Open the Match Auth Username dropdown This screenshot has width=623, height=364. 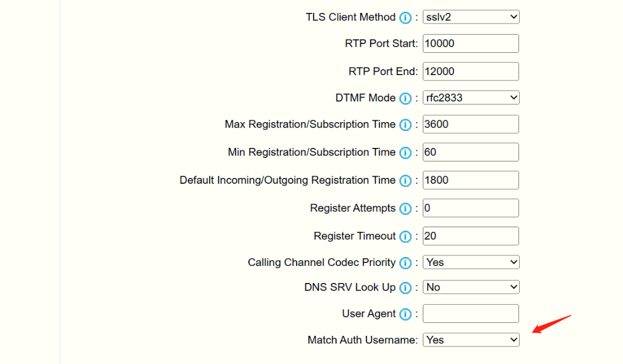[x=471, y=340]
